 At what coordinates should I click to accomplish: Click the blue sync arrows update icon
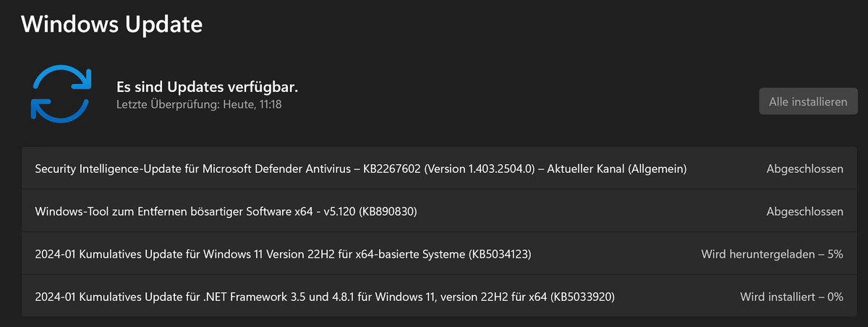coord(60,93)
